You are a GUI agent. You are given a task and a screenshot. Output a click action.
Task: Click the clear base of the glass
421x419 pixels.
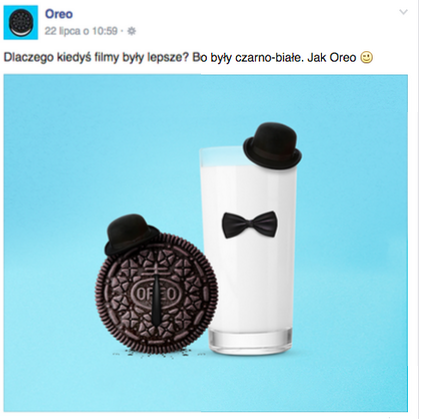click(x=252, y=342)
